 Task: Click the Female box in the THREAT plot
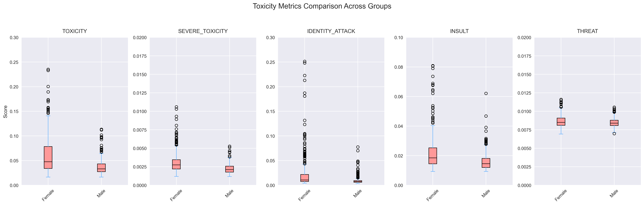(561, 122)
